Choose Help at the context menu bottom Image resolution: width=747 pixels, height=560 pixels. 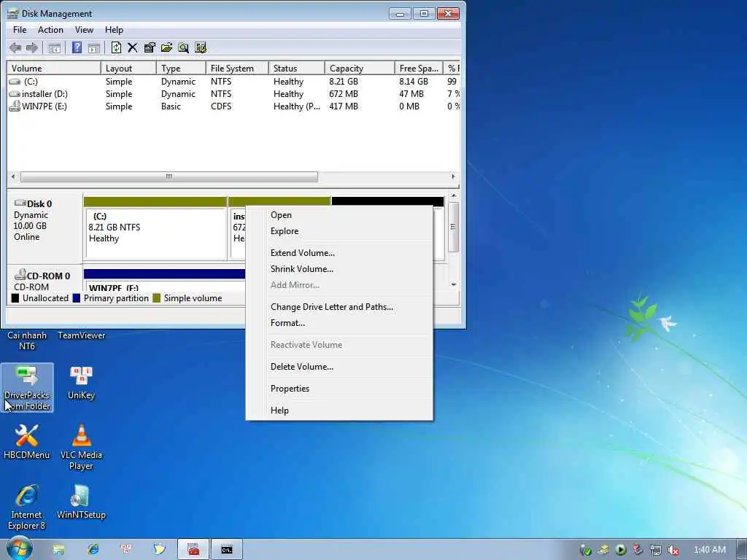(x=339, y=411)
